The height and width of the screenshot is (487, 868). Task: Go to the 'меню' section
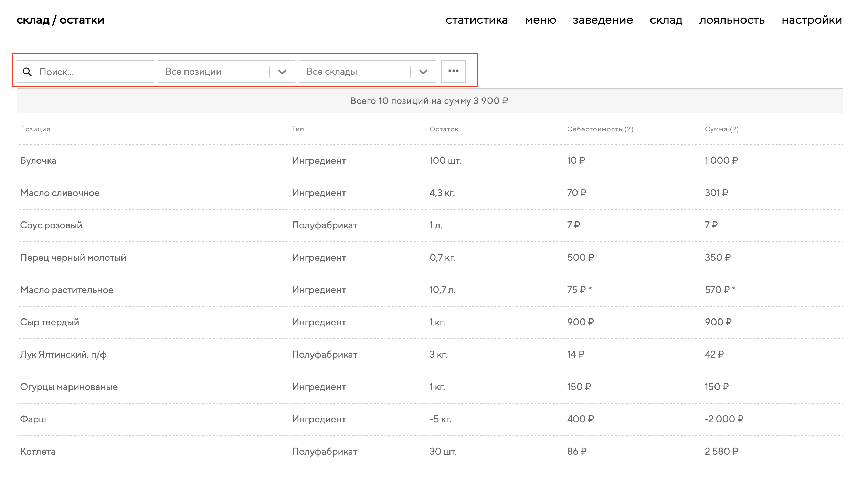point(540,20)
